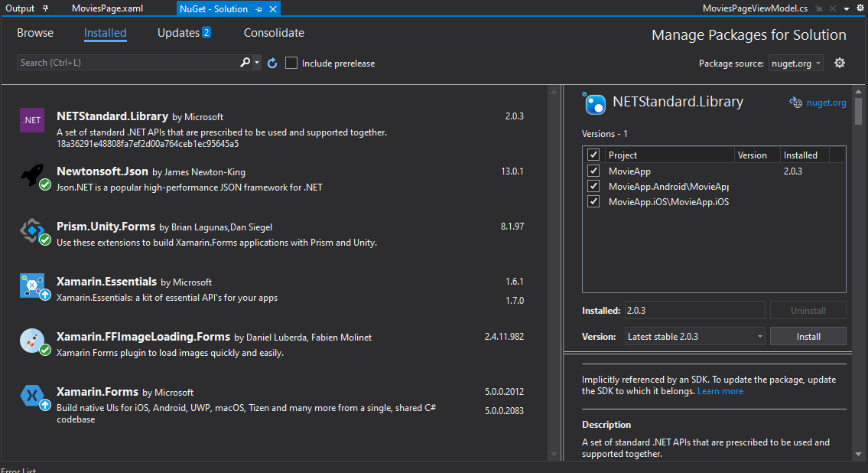Image resolution: width=868 pixels, height=473 pixels.
Task: Click the search magnifier icon
Action: [245, 63]
